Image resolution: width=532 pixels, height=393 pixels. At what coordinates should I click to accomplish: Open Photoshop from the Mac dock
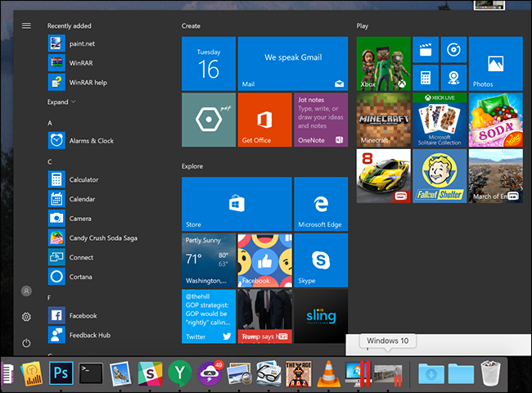[61, 373]
